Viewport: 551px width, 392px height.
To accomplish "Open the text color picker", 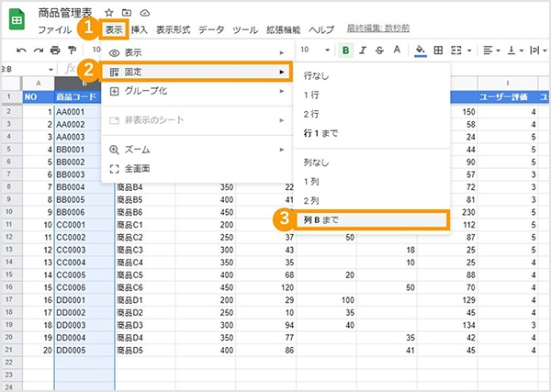I will [x=397, y=50].
